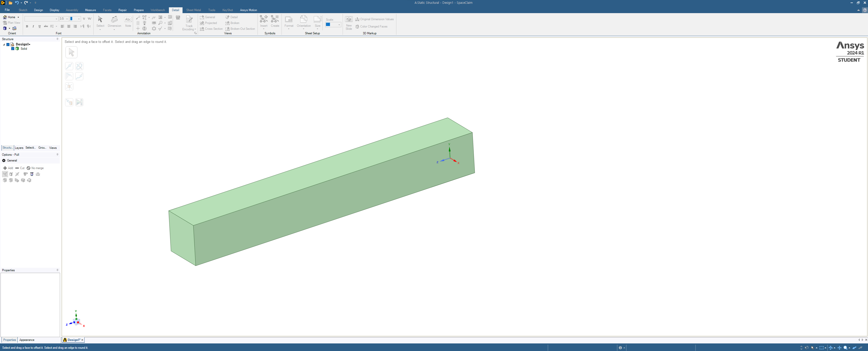Toggle the Solid visibility checkbox
Viewport: 868px width, 351px height.
pyautogui.click(x=13, y=49)
